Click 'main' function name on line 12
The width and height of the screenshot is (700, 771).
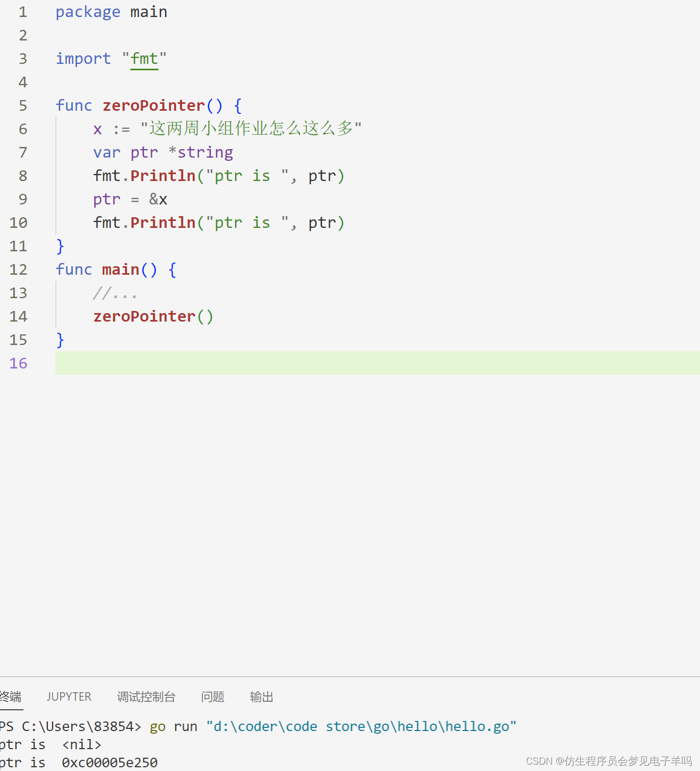point(121,269)
